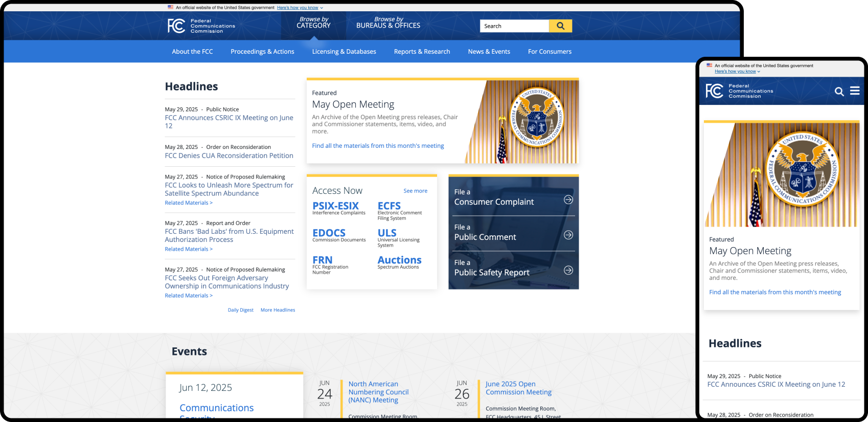Open PSIX-ESIX Interference Complaints
This screenshot has height=422, width=868.
338,208
